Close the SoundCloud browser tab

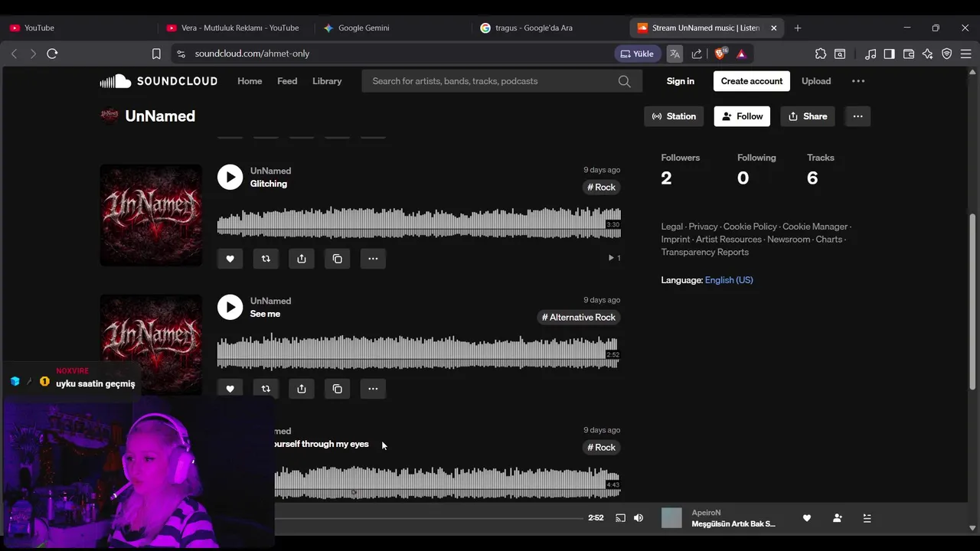773,28
